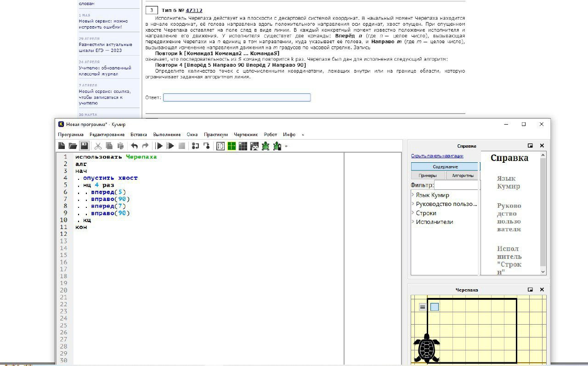Image resolution: width=588 pixels, height=366 pixels.
Task: Open the I/O values window icon
Action: point(220,146)
